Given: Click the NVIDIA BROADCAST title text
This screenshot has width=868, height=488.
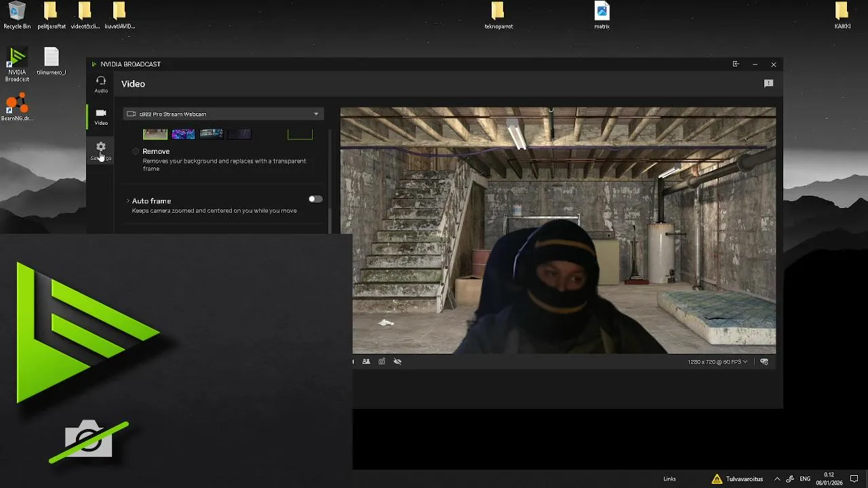Looking at the screenshot, I should point(130,64).
